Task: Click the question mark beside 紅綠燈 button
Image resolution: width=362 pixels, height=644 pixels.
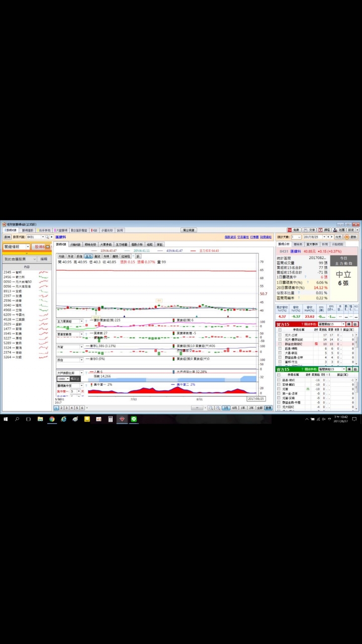Action: (133, 256)
